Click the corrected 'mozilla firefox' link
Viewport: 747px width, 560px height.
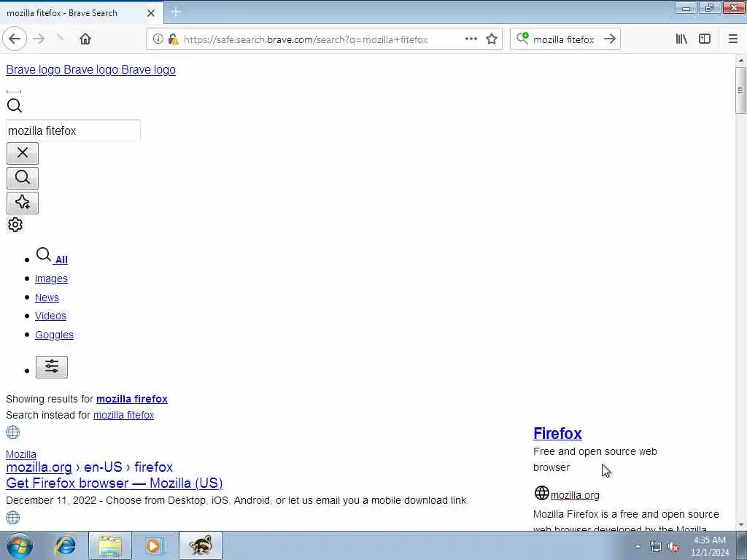point(132,399)
